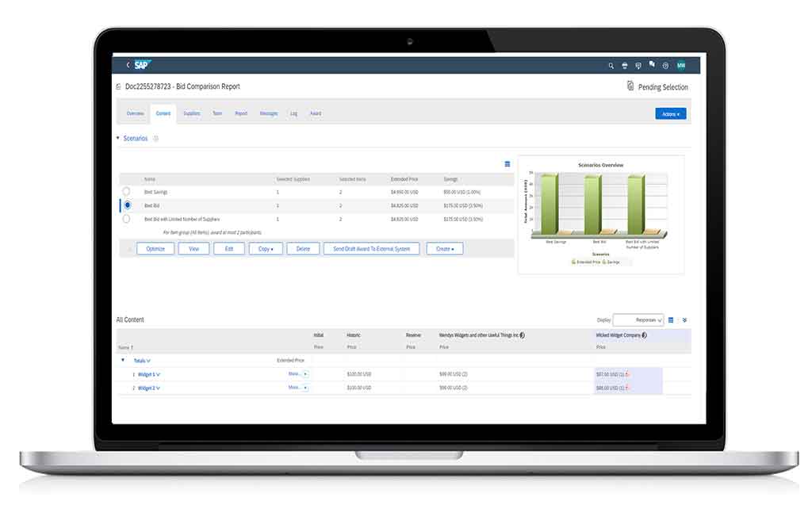Click Extended Price legend swatch in chart
The image size is (812, 524).
click(x=574, y=262)
